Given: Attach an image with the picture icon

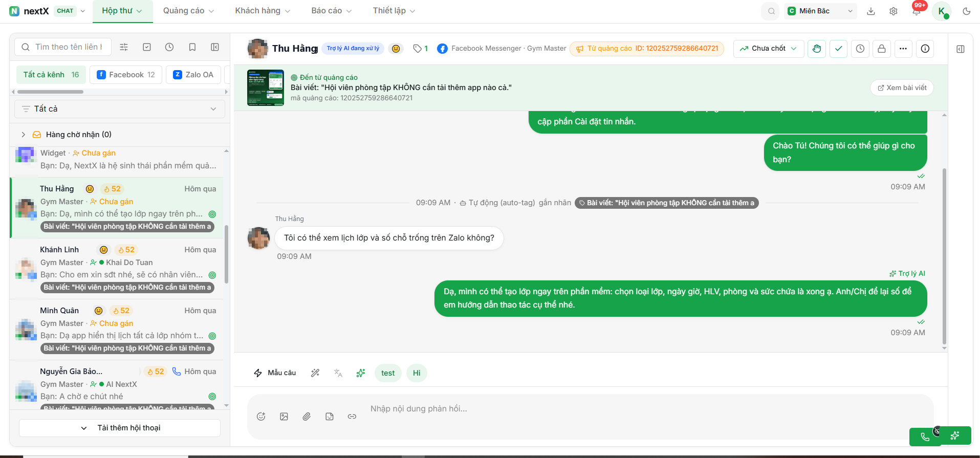Looking at the screenshot, I should click(284, 417).
